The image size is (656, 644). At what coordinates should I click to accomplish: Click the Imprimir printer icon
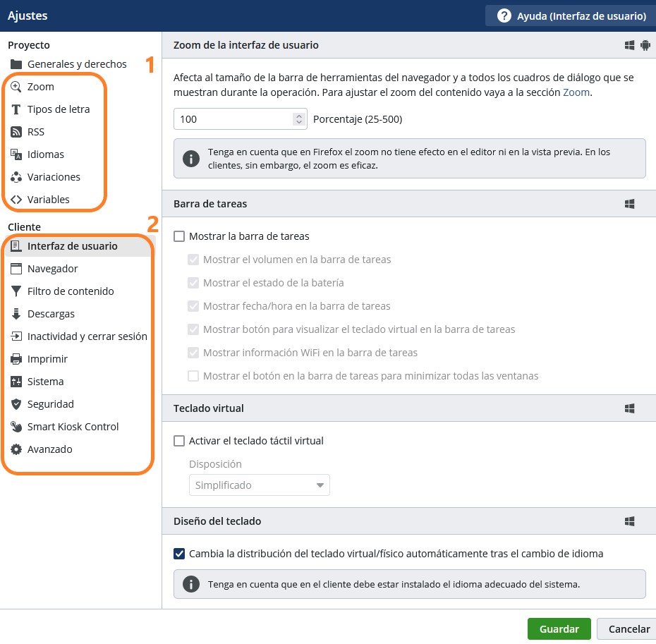coord(16,360)
